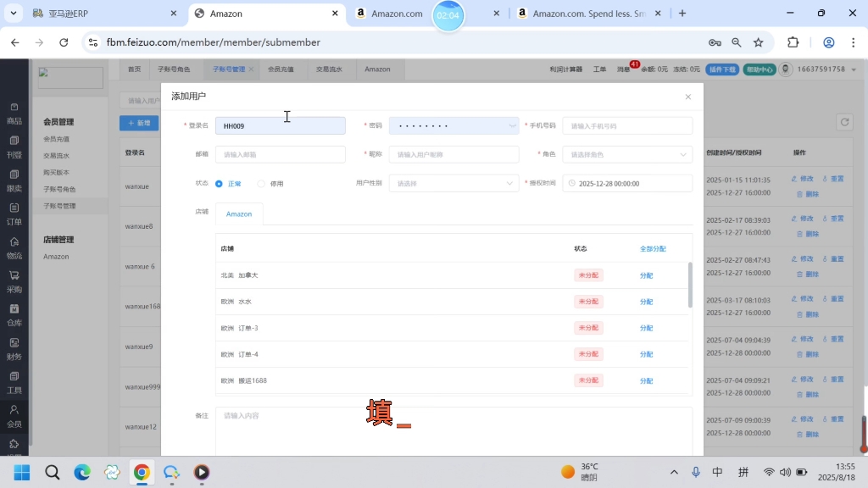This screenshot has height=488, width=868.
Task: Click 分配 for 欧洲 水水 store
Action: [646, 302]
